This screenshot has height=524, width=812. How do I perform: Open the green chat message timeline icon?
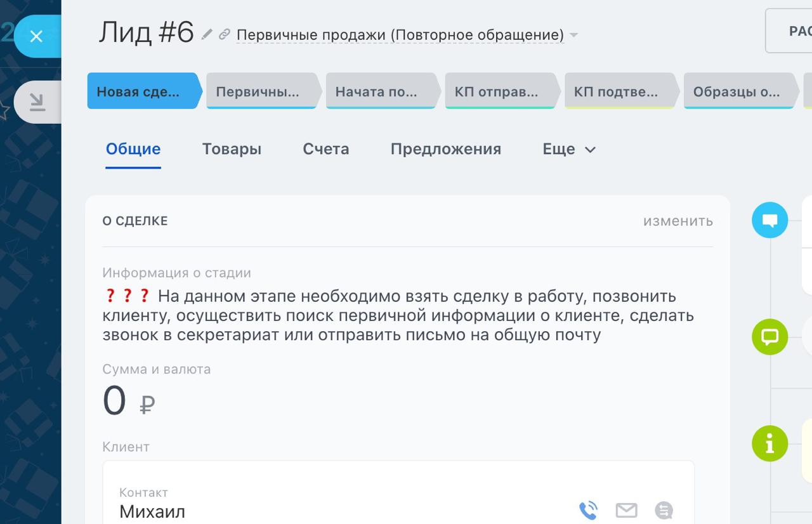(769, 337)
